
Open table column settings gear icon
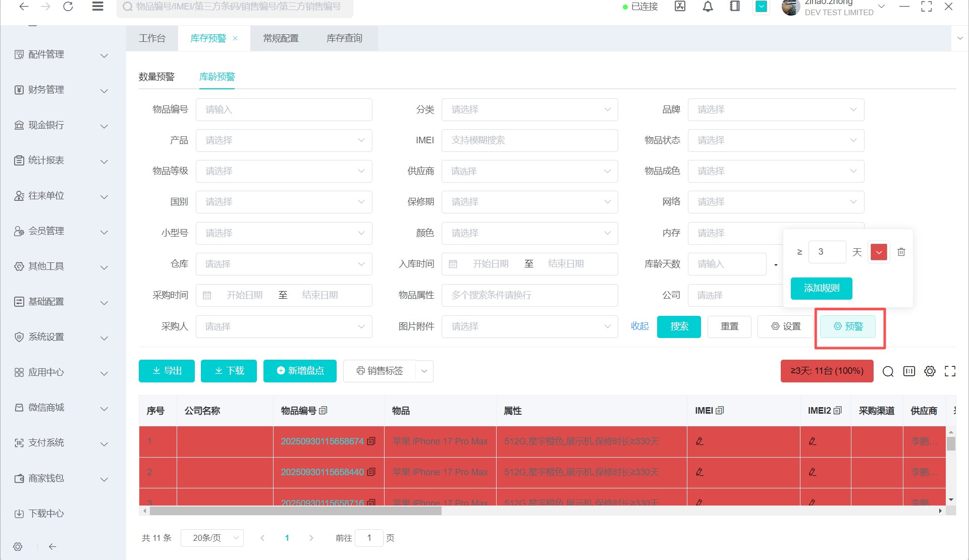(x=930, y=371)
